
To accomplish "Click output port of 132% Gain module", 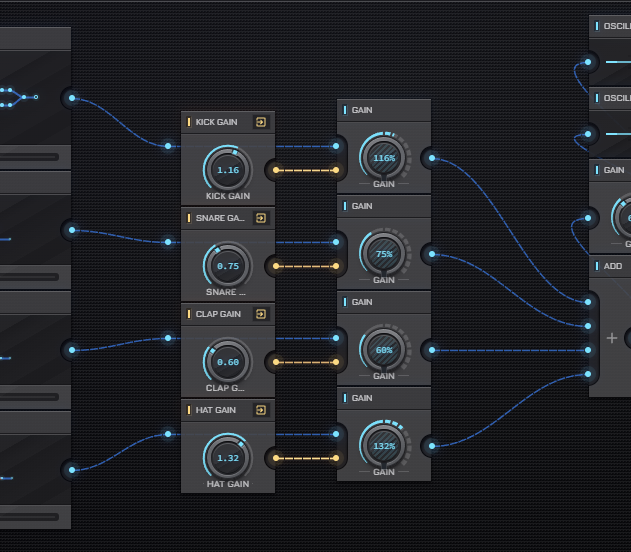I will click(432, 446).
